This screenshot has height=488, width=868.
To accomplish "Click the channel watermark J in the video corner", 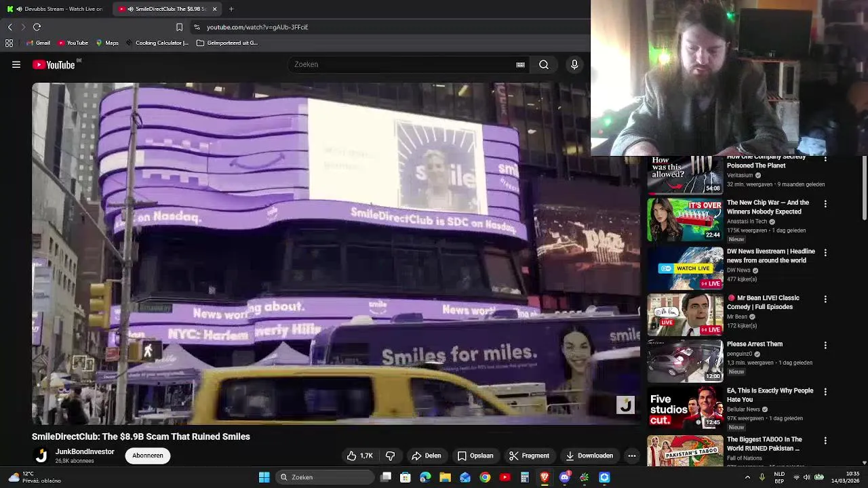I will tap(625, 405).
